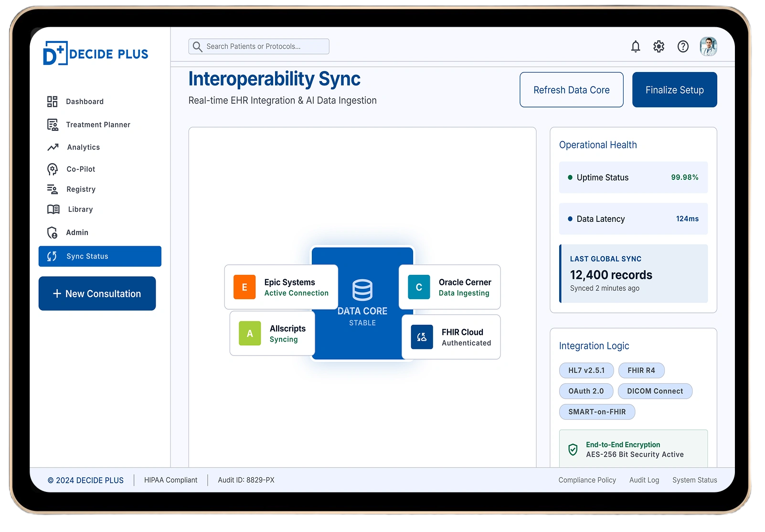
Task: Select the OAuth 2.0 tag
Action: click(x=586, y=391)
